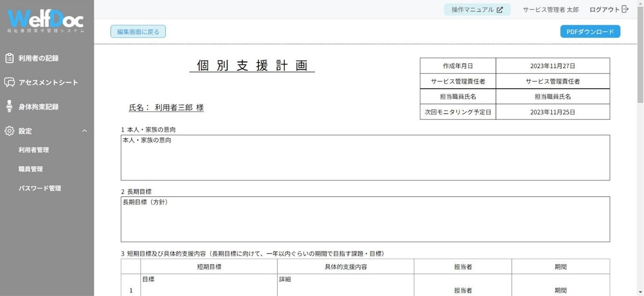Open 利用者の記録 in sidebar

click(x=39, y=58)
